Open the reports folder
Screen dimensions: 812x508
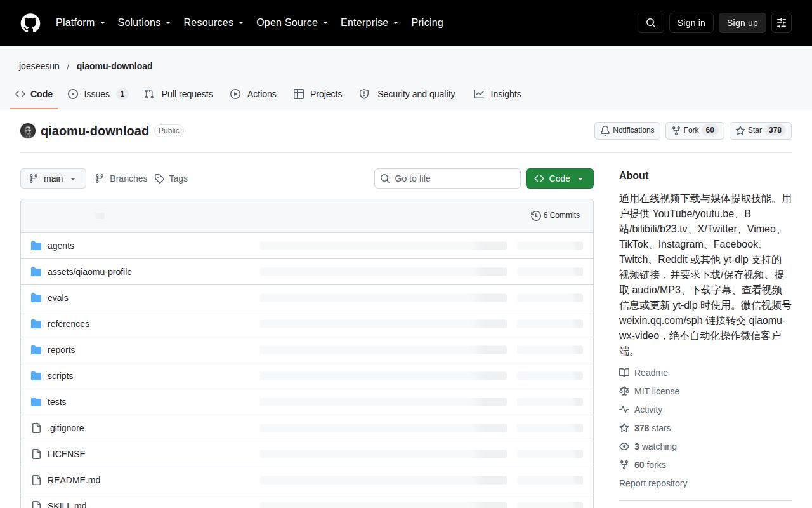click(61, 350)
